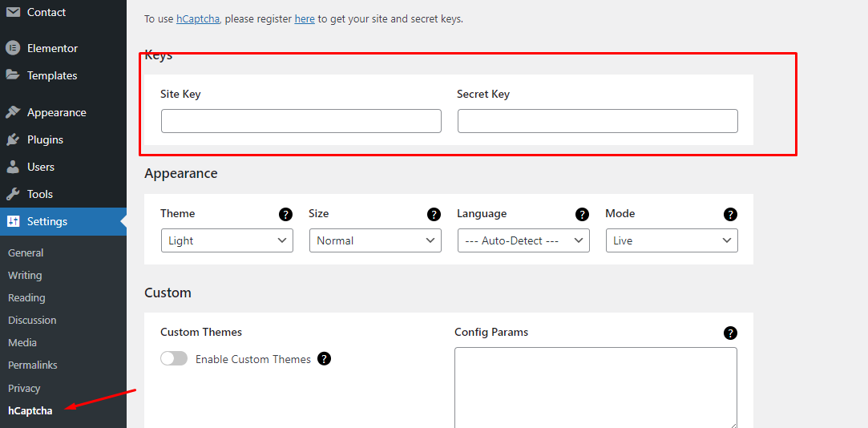Go to Discussion settings submenu
This screenshot has width=868, height=428.
[32, 320]
